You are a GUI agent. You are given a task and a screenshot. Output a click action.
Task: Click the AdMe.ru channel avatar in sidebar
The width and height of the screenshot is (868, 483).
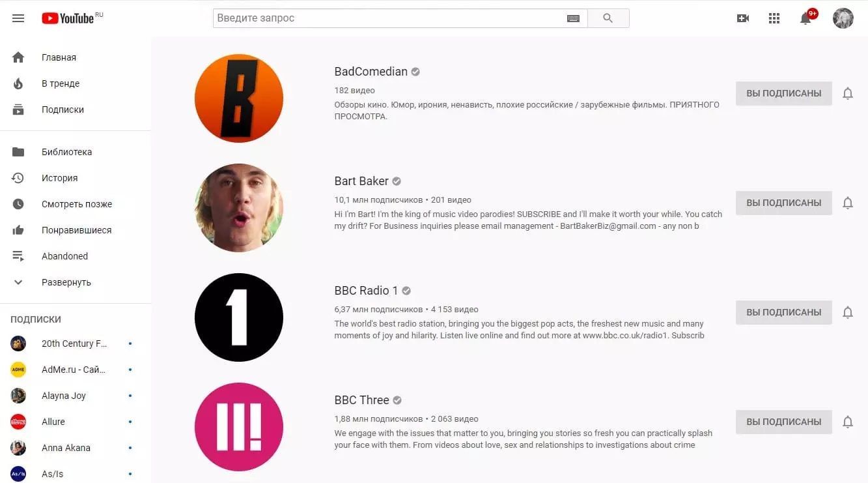[18, 370]
